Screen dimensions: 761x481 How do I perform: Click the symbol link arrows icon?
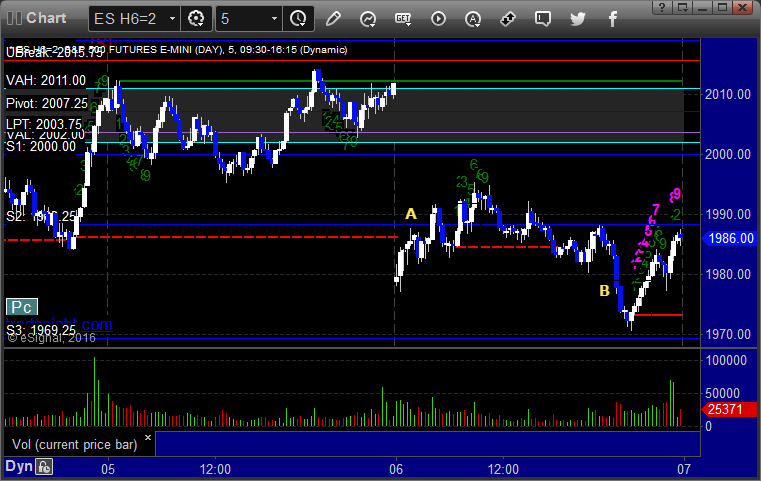[x=508, y=19]
